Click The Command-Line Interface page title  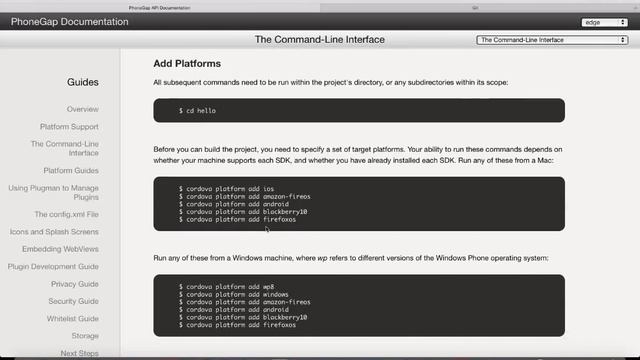[320, 40]
